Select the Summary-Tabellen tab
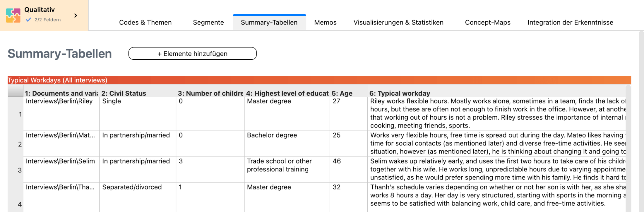The width and height of the screenshot is (644, 212). [269, 23]
